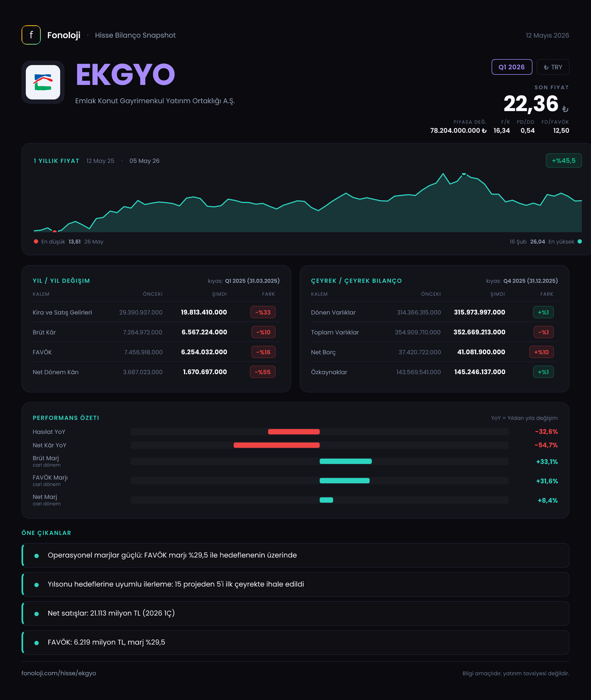The height and width of the screenshot is (700, 591).
Task: Click the Fonoloji brand name
Action: [x=64, y=35]
